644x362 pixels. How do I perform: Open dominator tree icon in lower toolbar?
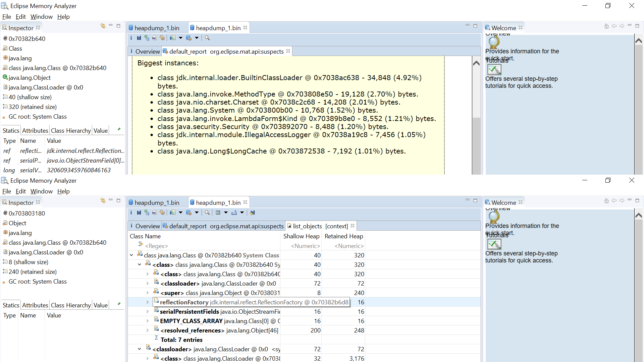point(147,213)
